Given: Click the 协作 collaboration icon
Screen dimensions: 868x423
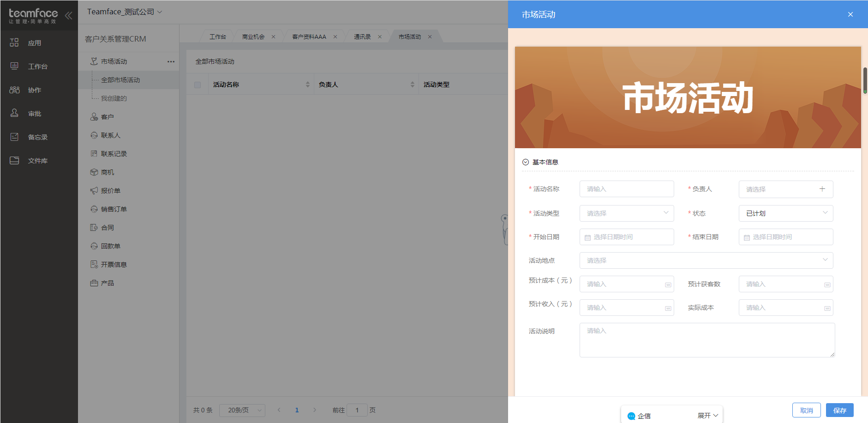Looking at the screenshot, I should 14,90.
